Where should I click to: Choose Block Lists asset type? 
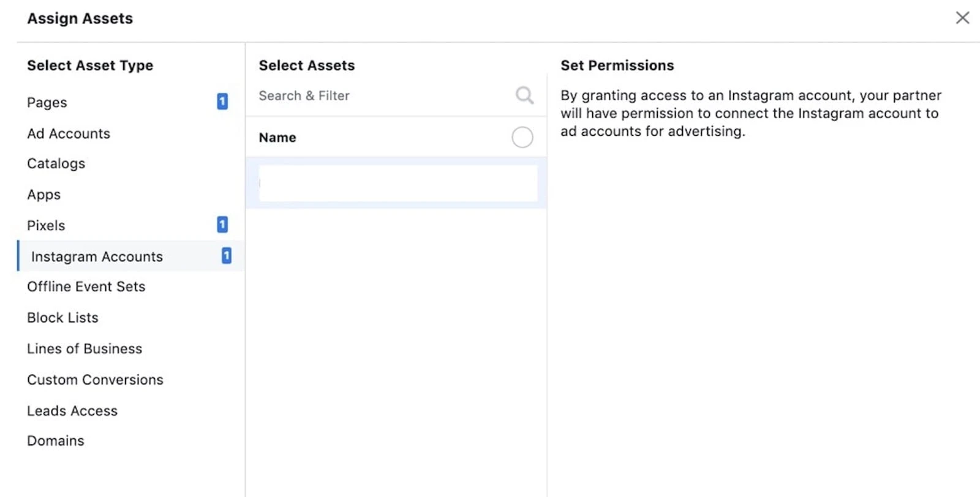[62, 318]
